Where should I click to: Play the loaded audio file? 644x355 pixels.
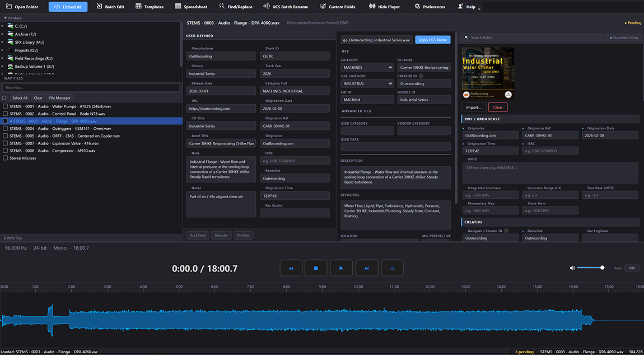pos(341,268)
